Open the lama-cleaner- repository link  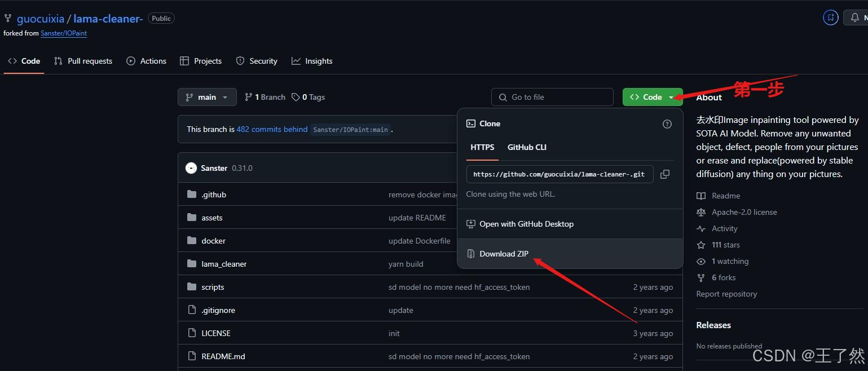pyautogui.click(x=108, y=19)
